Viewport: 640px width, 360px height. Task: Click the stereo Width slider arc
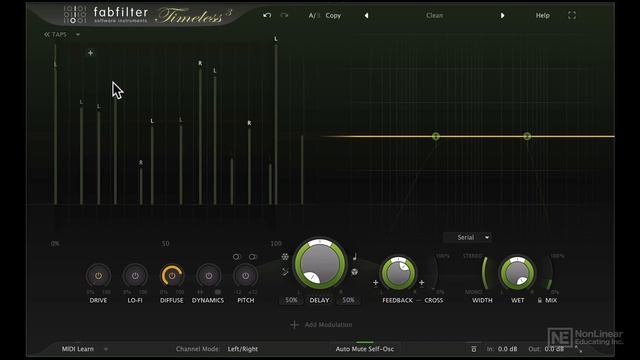(x=484, y=273)
